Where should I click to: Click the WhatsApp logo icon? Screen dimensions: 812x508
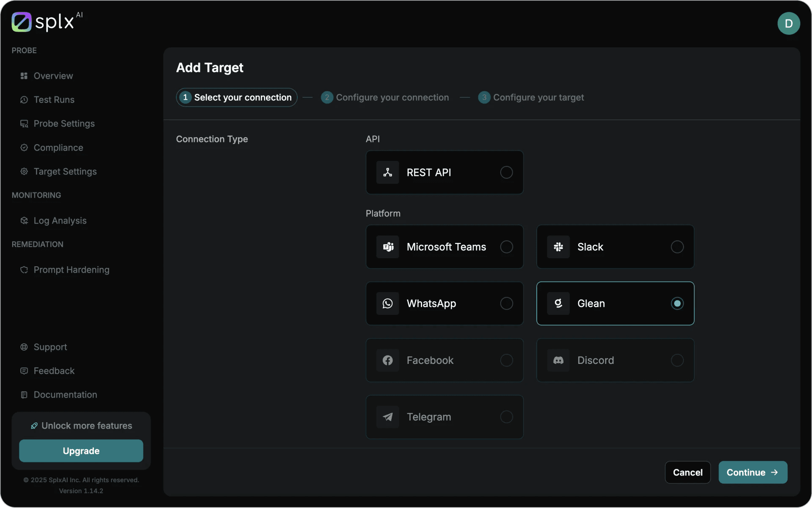pos(388,303)
